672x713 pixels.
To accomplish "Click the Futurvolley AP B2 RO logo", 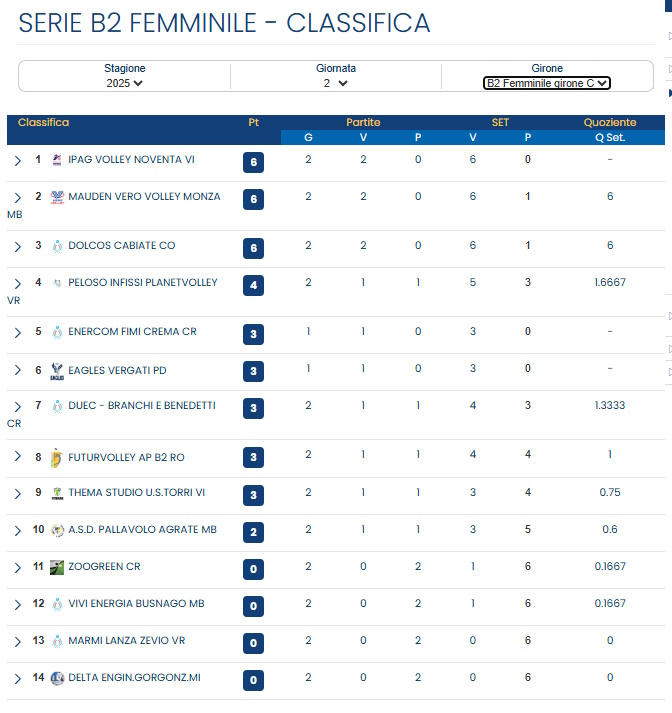I will [x=57, y=458].
